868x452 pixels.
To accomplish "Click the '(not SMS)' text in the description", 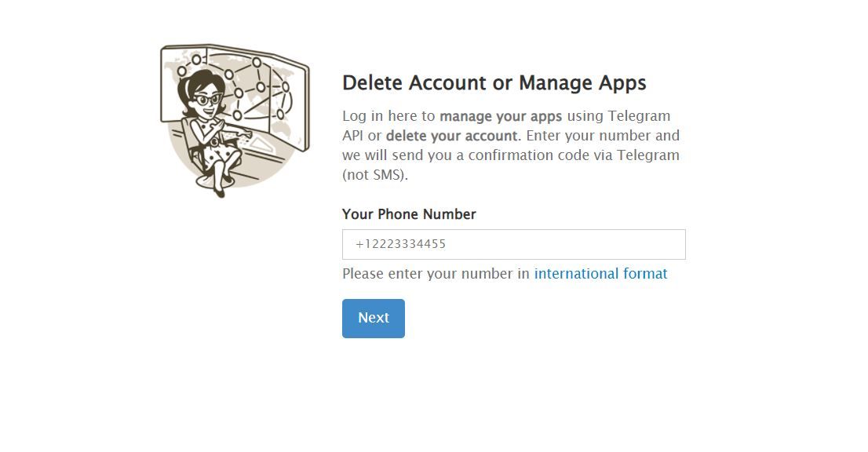I will 375,175.
